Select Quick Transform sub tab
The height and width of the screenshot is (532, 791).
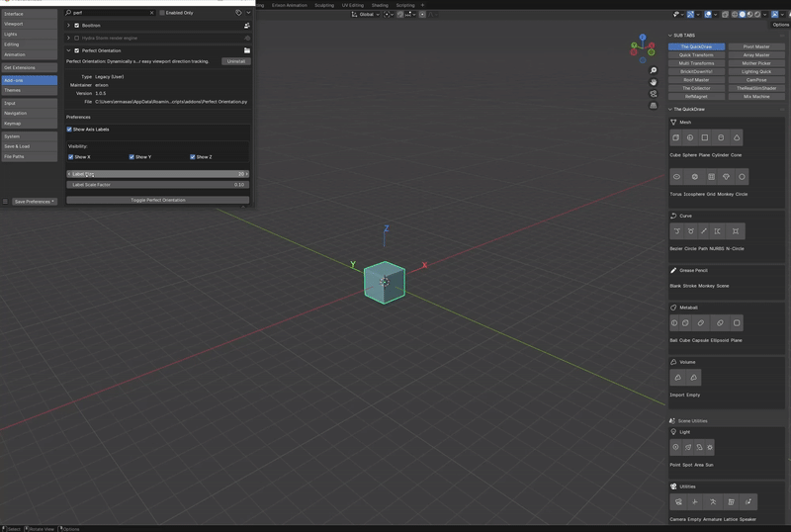pos(696,55)
